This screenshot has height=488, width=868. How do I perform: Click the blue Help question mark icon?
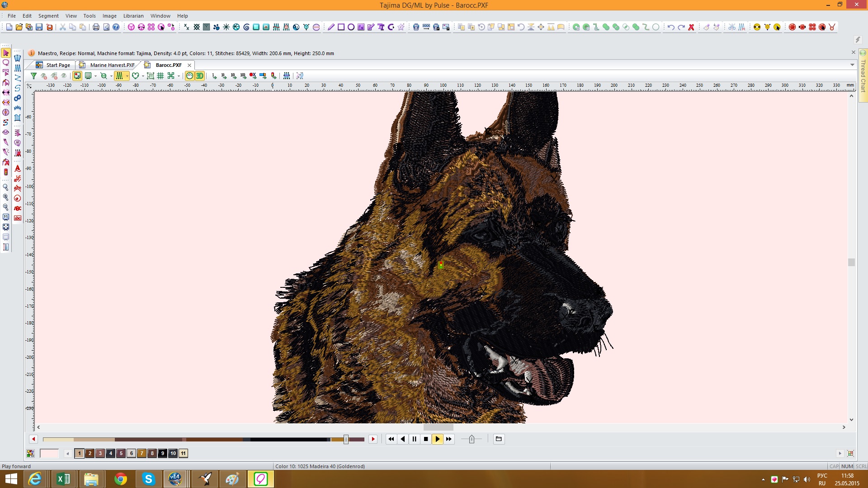click(x=116, y=27)
